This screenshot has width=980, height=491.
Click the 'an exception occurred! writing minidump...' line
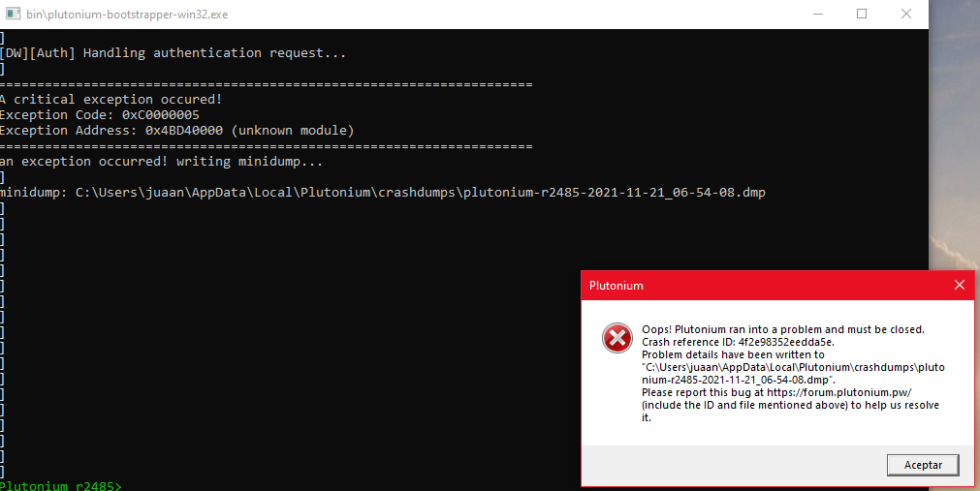pyautogui.click(x=161, y=161)
